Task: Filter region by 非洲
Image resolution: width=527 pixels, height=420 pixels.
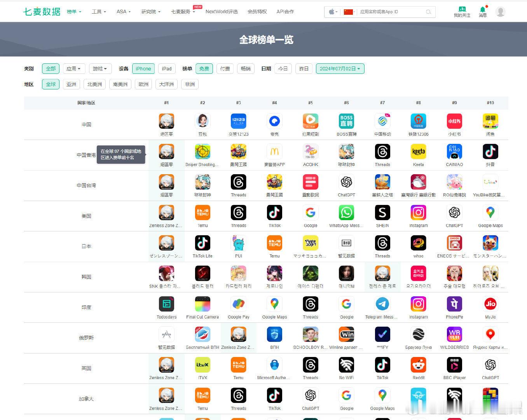Action: click(190, 84)
